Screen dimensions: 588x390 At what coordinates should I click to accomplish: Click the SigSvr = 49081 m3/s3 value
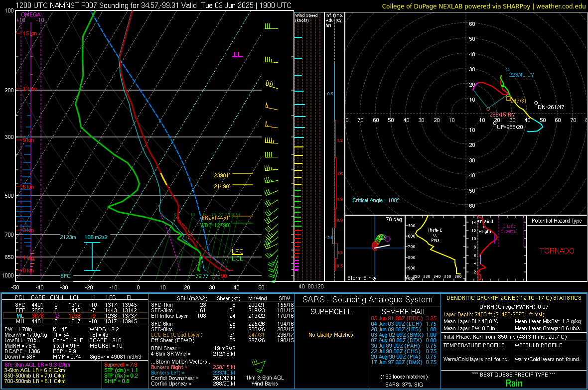tap(116, 357)
